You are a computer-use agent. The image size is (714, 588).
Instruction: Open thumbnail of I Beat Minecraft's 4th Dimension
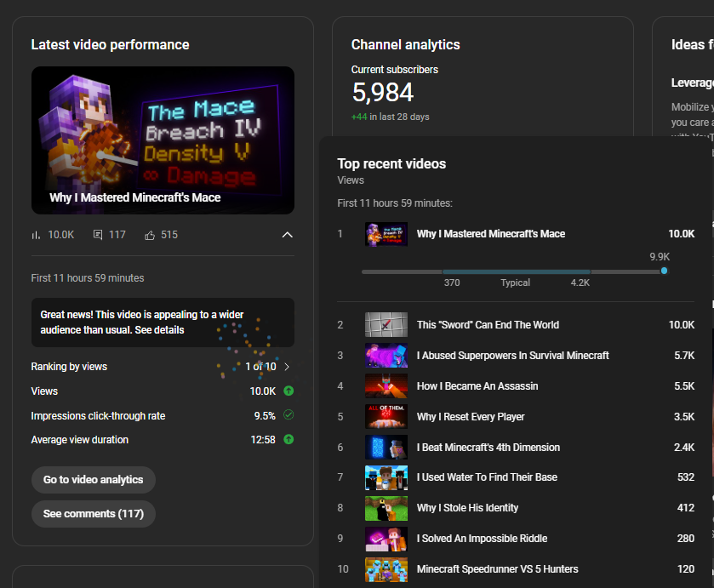(386, 447)
